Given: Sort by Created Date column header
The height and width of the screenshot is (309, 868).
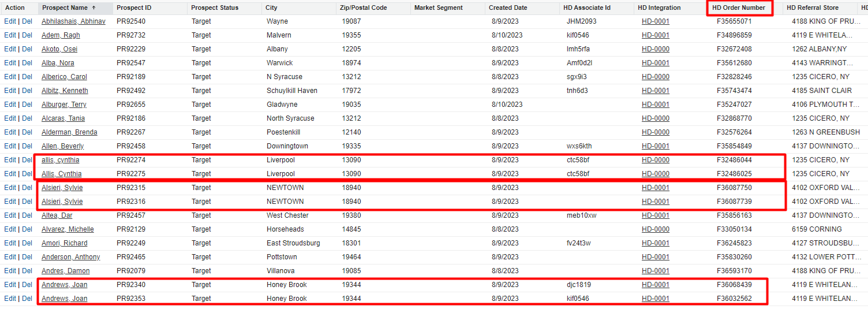Looking at the screenshot, I should click(508, 8).
